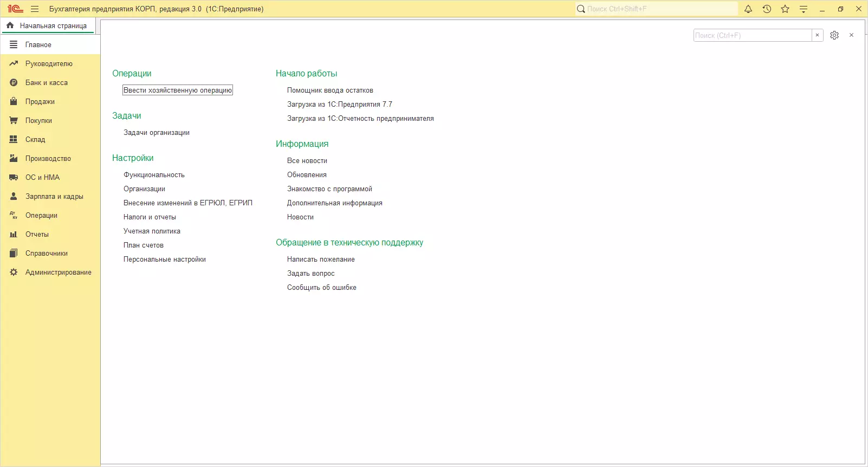The width and height of the screenshot is (868, 467).
Task: Open Организации link
Action: point(144,189)
